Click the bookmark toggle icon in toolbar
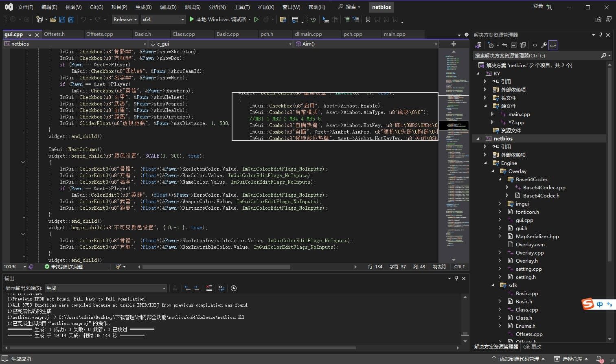The height and width of the screenshot is (364, 616). point(368,20)
